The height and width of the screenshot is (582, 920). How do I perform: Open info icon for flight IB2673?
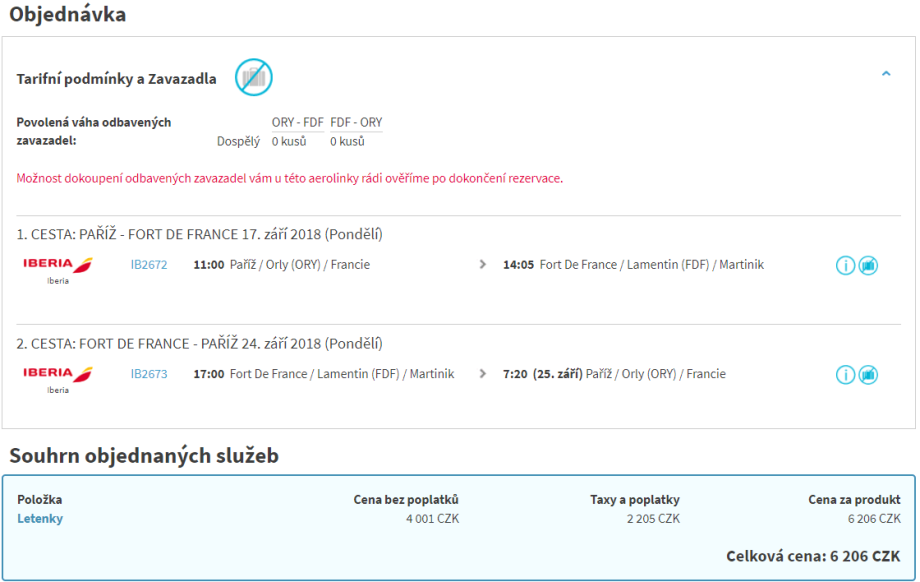coord(846,375)
